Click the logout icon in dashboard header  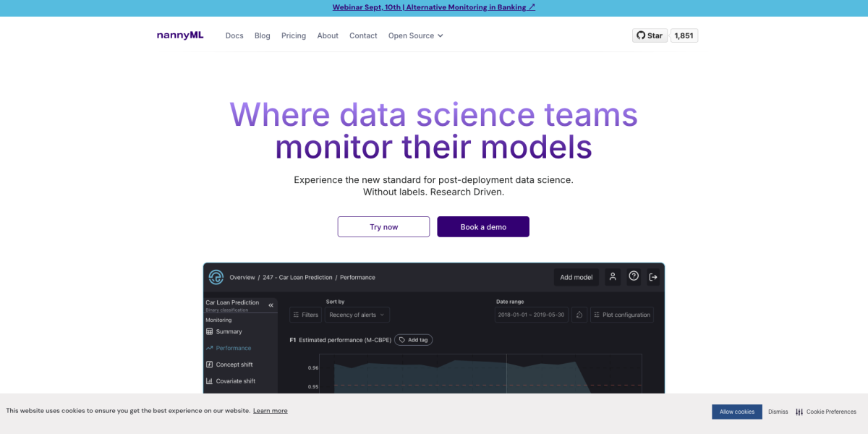click(653, 277)
